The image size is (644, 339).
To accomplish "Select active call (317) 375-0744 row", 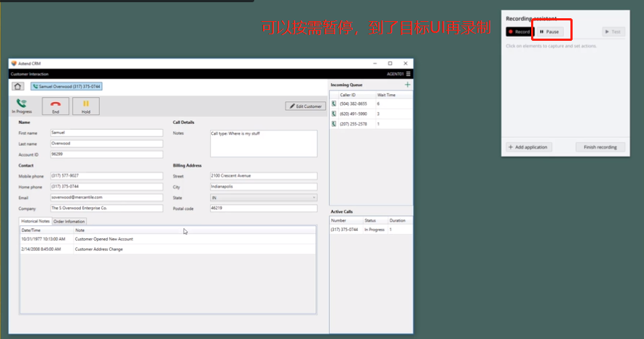I will [x=372, y=230].
